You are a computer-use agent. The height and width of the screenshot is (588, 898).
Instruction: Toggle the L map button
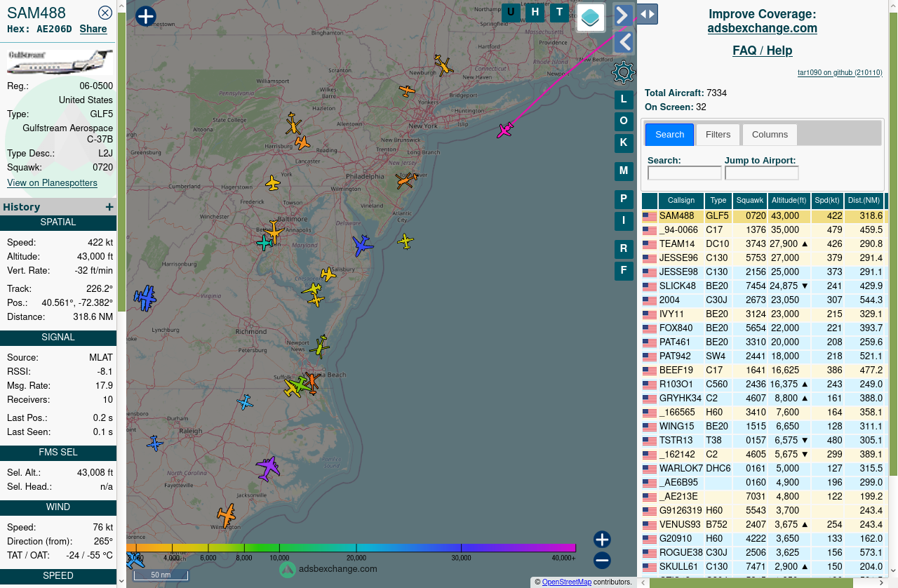(624, 100)
